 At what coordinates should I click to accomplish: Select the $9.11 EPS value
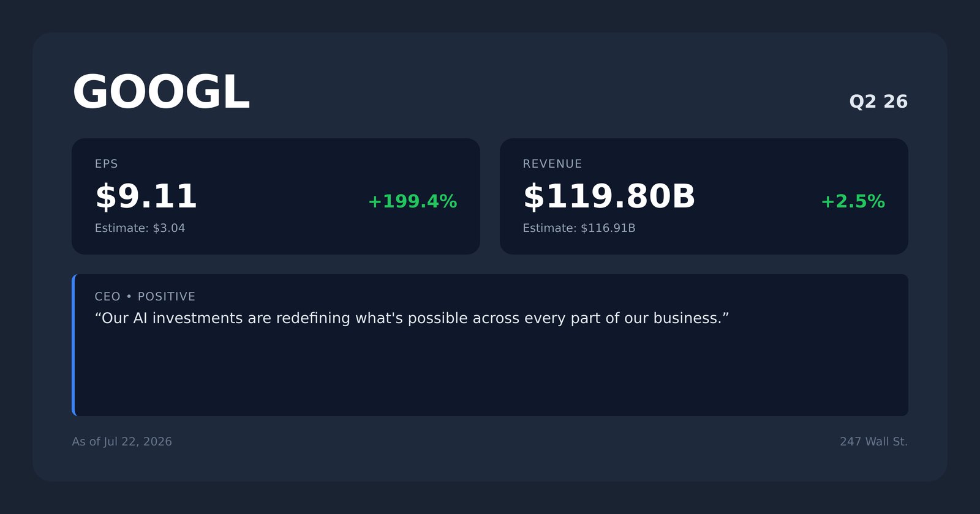(146, 196)
